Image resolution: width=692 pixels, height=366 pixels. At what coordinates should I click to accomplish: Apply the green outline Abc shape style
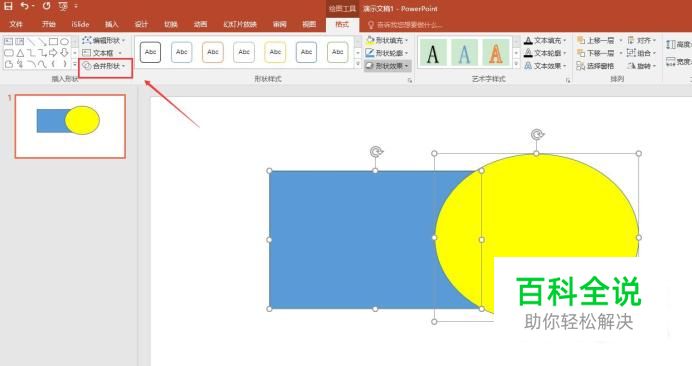pyautogui.click(x=338, y=52)
